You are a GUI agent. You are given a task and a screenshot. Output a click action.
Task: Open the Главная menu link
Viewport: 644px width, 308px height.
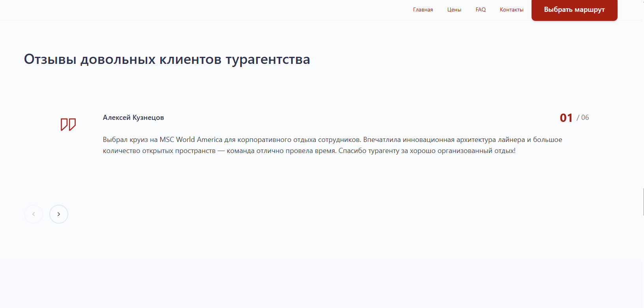point(423,10)
